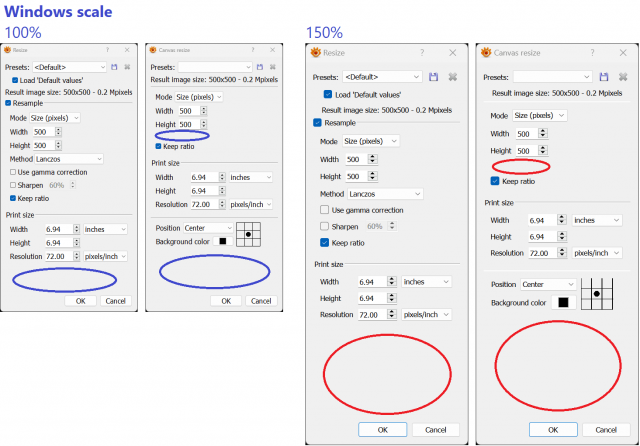Open inches unit dropdown in 150% Resize dialog
Viewport: 640px width, 446px height.
(x=426, y=282)
